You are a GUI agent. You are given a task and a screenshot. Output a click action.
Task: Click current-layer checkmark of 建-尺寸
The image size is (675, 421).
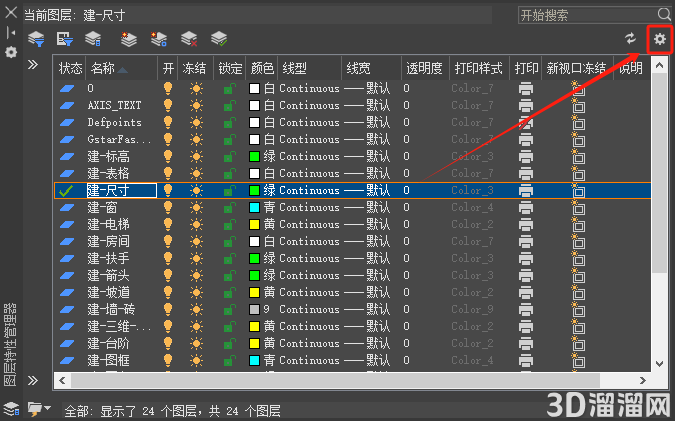tap(66, 190)
